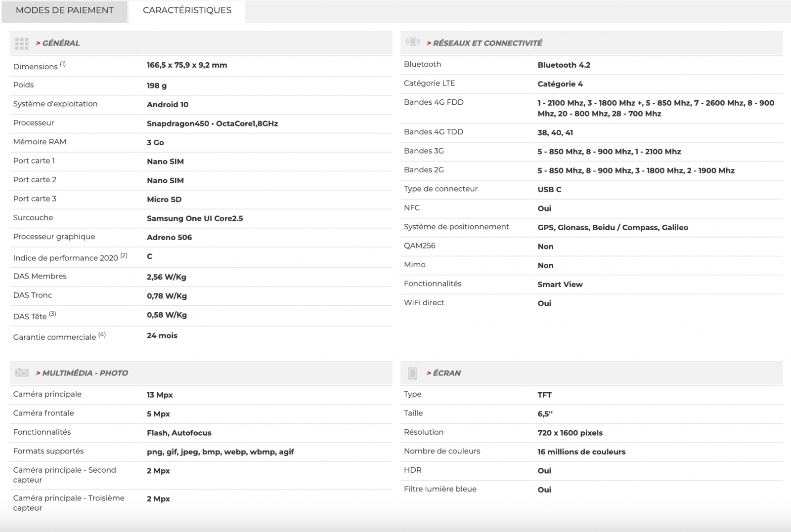Click the USB C connector type value
Viewport: 791px width, 532px height.
tap(549, 190)
